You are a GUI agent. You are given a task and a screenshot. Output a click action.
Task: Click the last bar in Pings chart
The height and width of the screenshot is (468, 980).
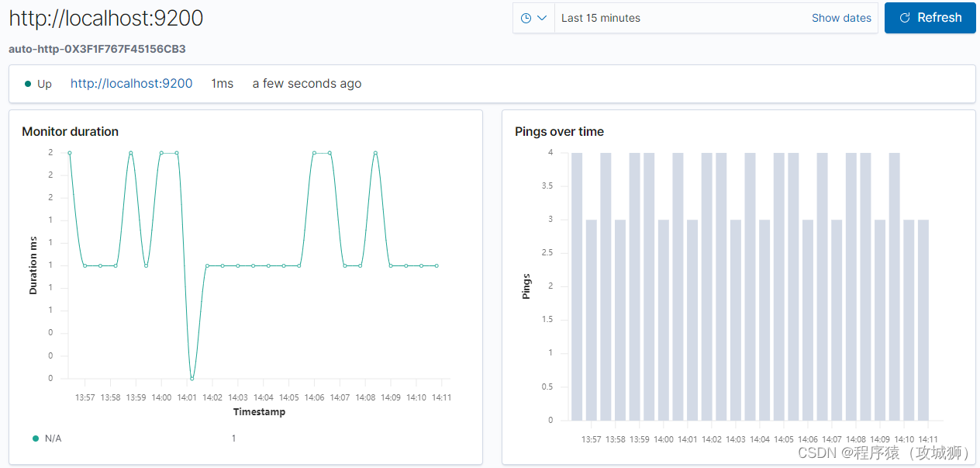point(923,320)
